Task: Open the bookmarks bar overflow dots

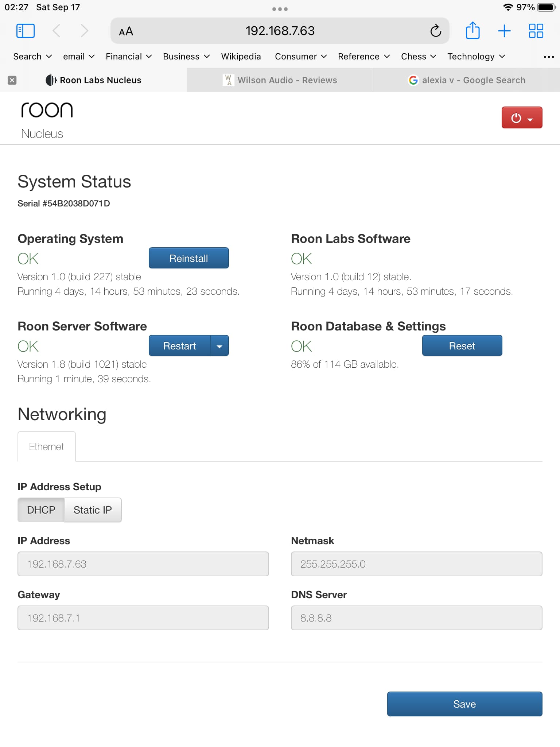Action: [x=549, y=57]
